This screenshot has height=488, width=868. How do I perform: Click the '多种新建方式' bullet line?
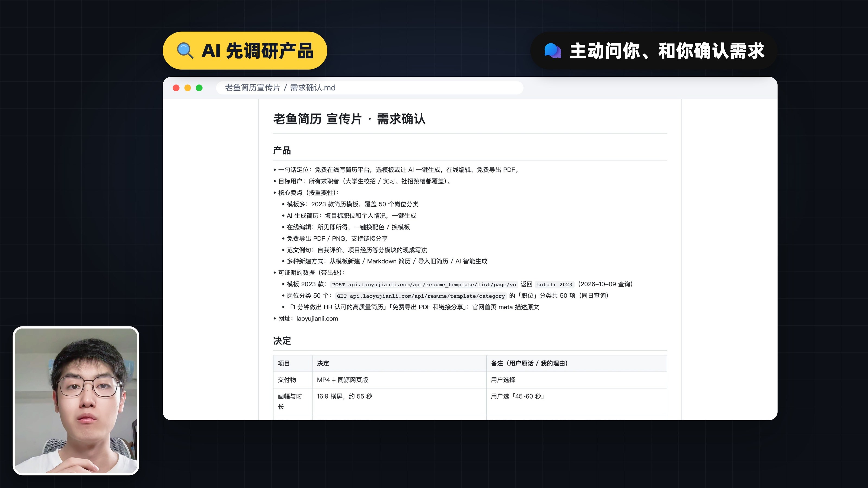(x=384, y=261)
